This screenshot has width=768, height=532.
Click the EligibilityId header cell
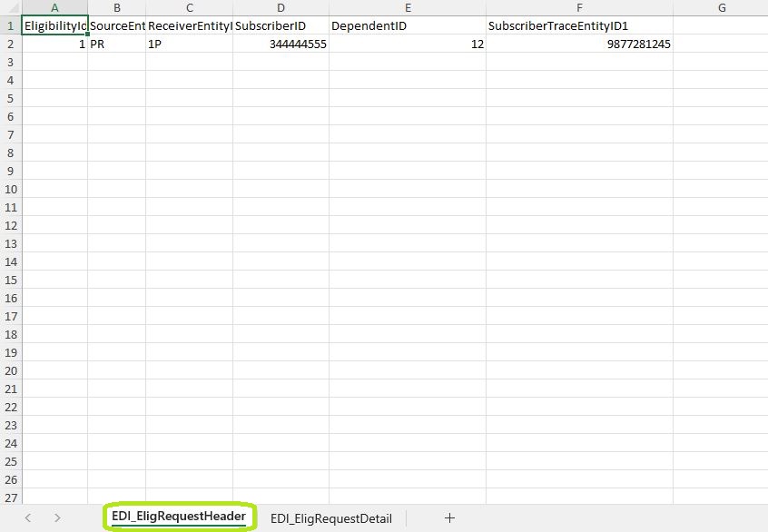click(54, 25)
